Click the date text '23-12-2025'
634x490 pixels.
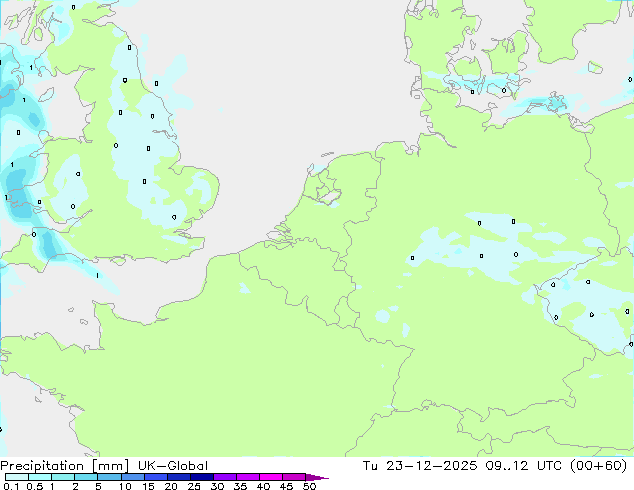[x=429, y=465]
